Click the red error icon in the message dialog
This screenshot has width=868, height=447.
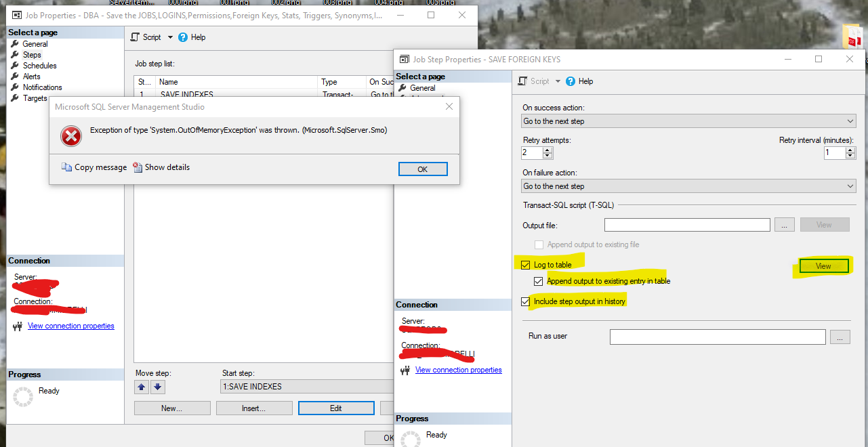click(x=71, y=136)
